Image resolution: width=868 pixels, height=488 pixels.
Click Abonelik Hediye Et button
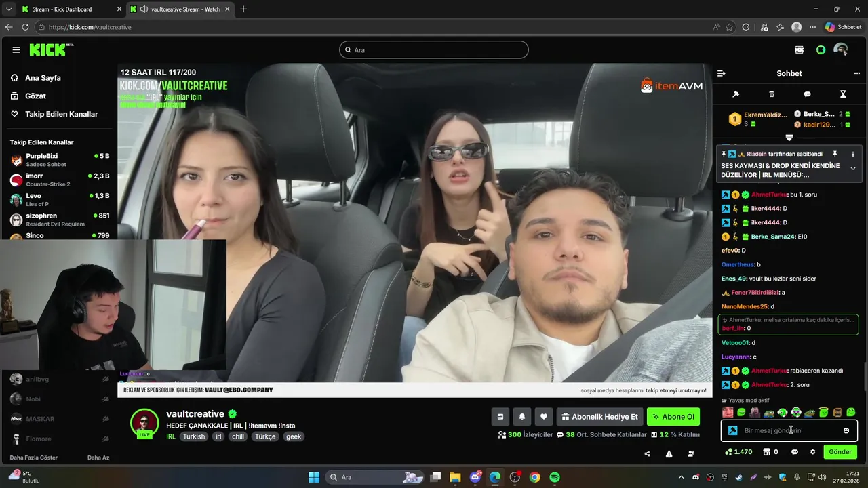599,417
